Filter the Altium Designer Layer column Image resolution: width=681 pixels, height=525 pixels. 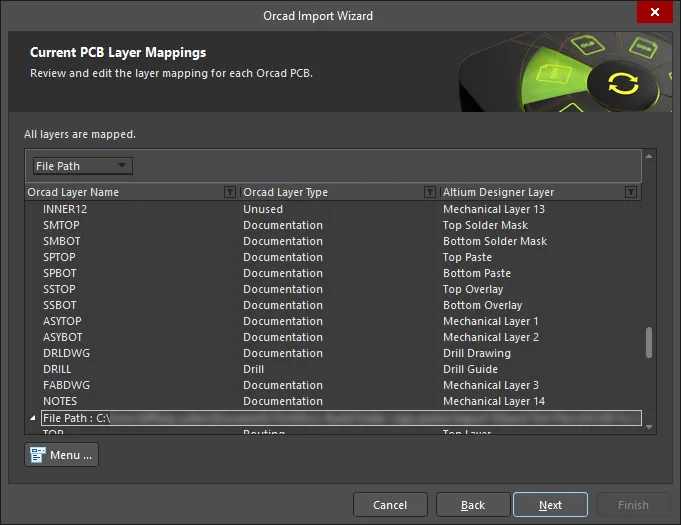click(631, 192)
